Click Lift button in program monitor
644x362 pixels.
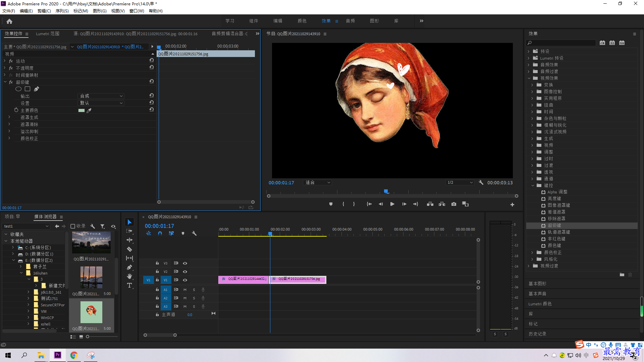click(x=430, y=204)
